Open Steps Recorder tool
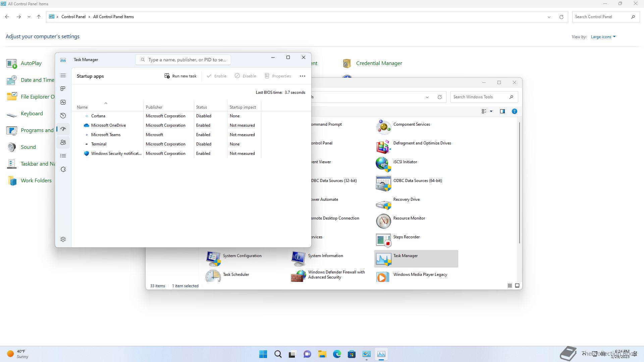The width and height of the screenshot is (644, 362). tap(416, 240)
